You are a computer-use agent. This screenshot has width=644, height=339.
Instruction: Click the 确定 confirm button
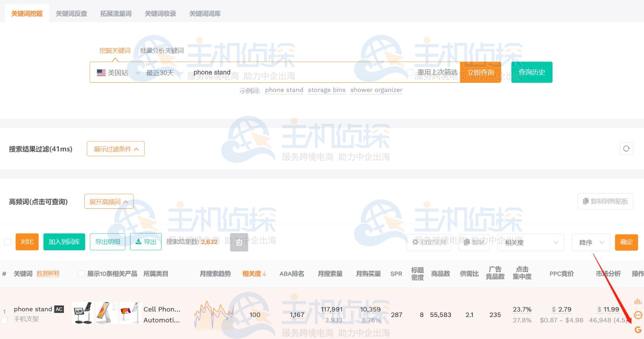coord(626,242)
